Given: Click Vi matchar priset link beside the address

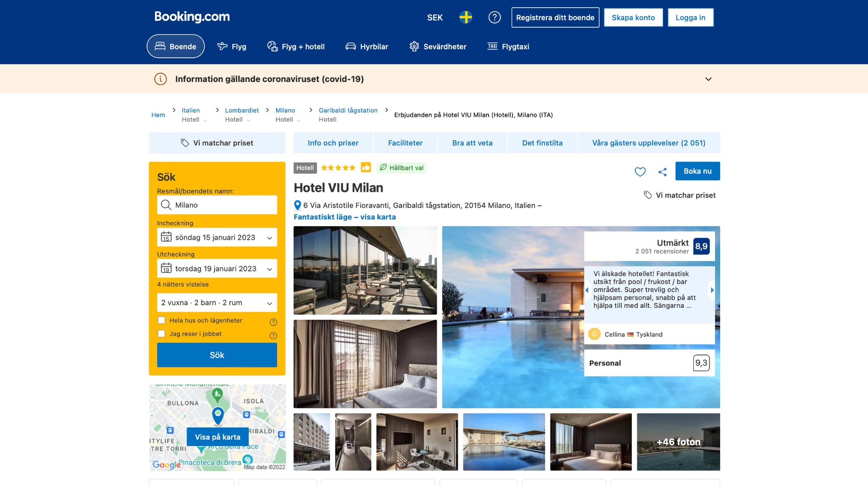Looking at the screenshot, I should (680, 195).
